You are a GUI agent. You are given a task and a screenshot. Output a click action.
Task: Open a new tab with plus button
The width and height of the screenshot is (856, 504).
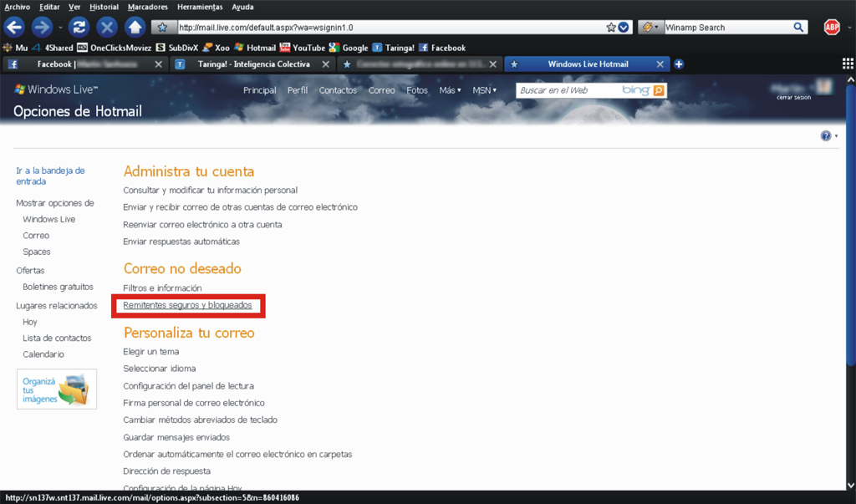(x=679, y=64)
